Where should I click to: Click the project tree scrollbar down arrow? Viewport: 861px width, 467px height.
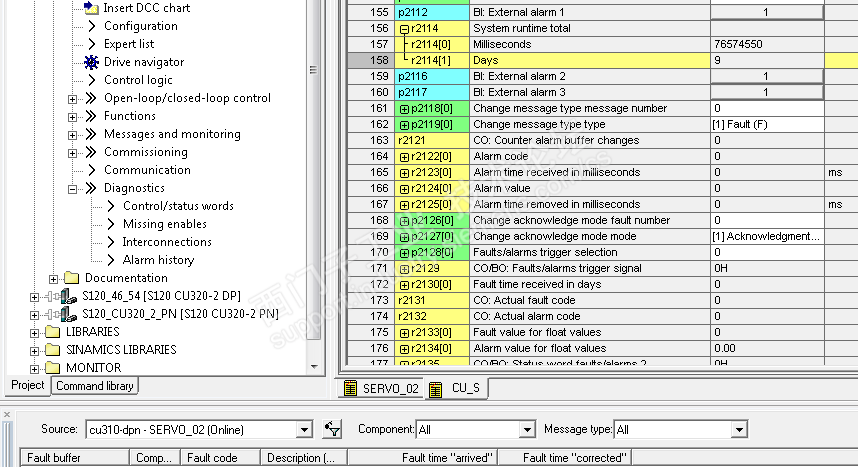point(314,366)
